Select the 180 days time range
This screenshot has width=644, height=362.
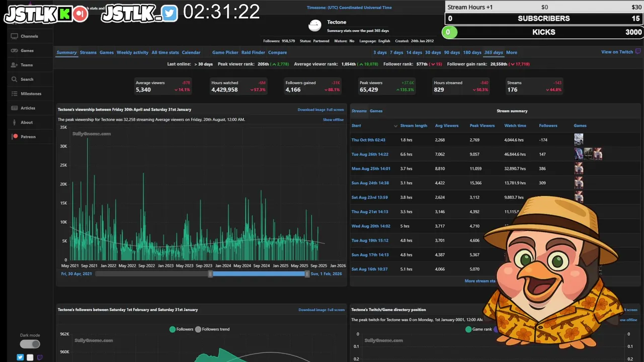pos(472,52)
